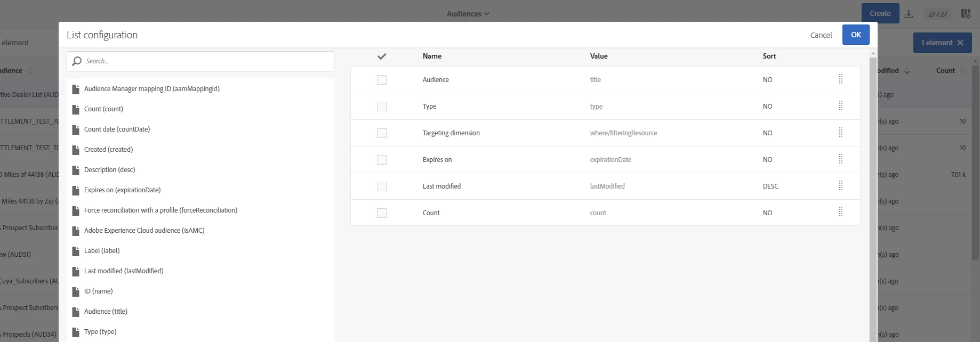This screenshot has width=980, height=342.
Task: Click the expirationDate value cell
Action: (611, 160)
